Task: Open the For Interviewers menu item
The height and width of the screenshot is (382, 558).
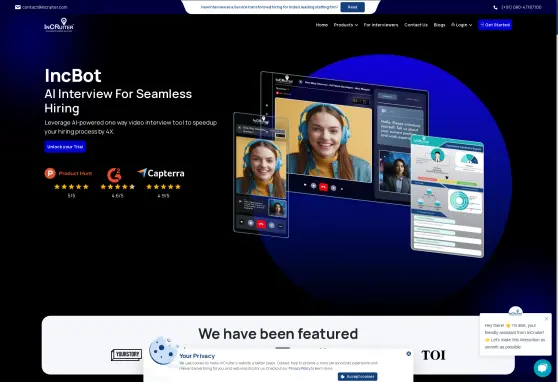Action: 381,25
